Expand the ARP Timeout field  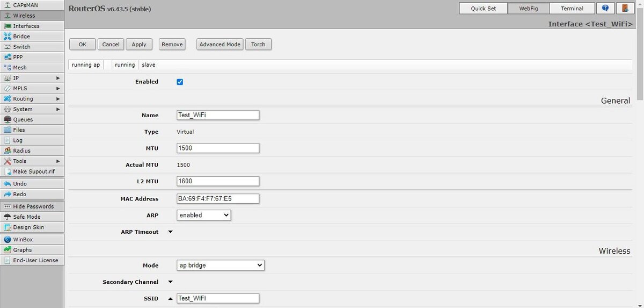coord(171,232)
